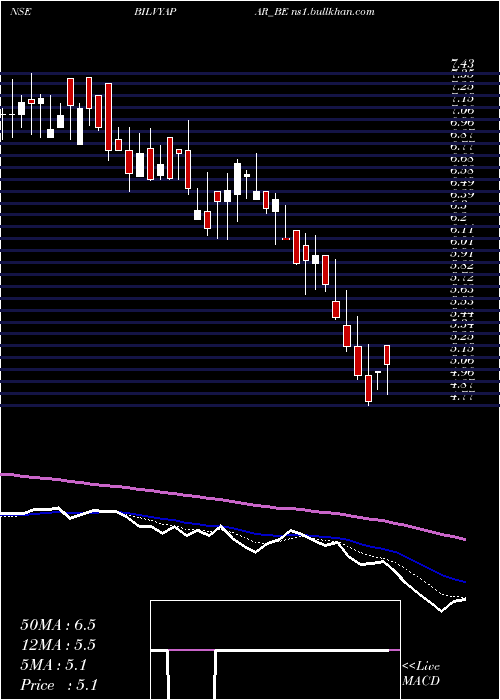This screenshot has height=700, width=500.
Task: Click the 5.91 price axis label
Action: (462, 254)
